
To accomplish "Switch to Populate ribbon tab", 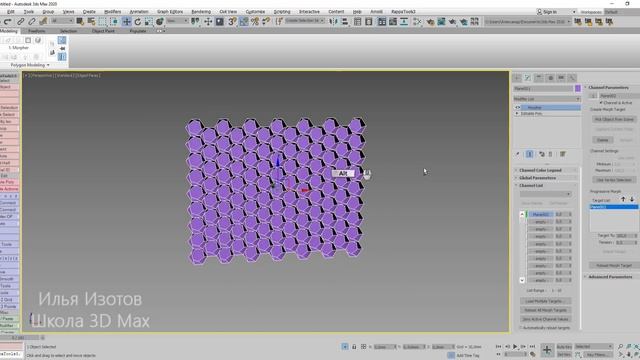I will [138, 31].
